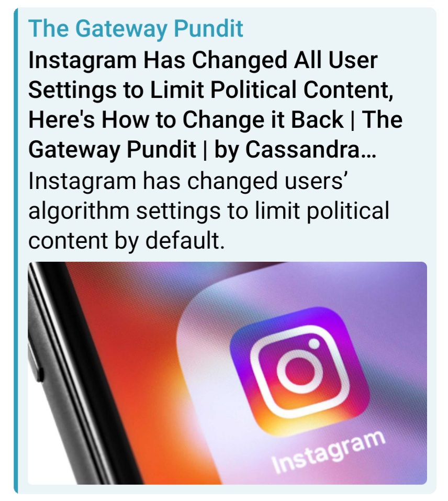Click the Instagram camera logo in preview image

coord(300,371)
